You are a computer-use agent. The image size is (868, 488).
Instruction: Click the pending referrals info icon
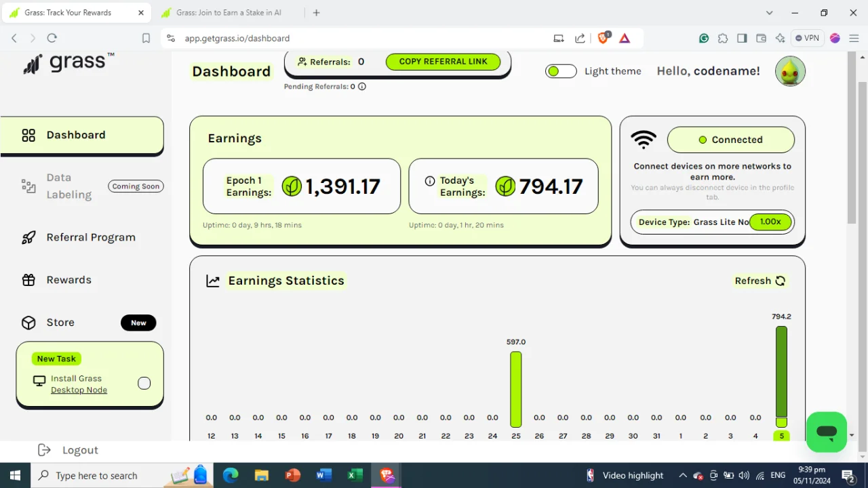[362, 87]
